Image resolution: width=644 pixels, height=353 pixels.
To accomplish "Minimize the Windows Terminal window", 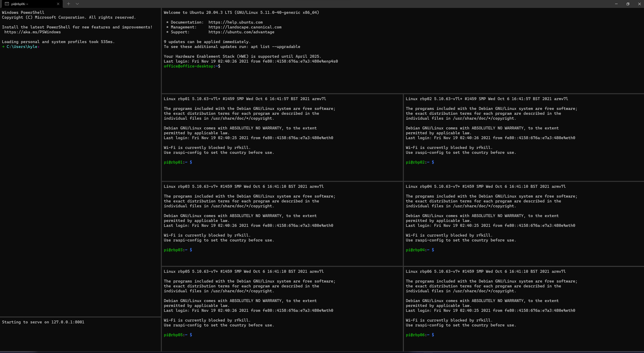I will 616,4.
